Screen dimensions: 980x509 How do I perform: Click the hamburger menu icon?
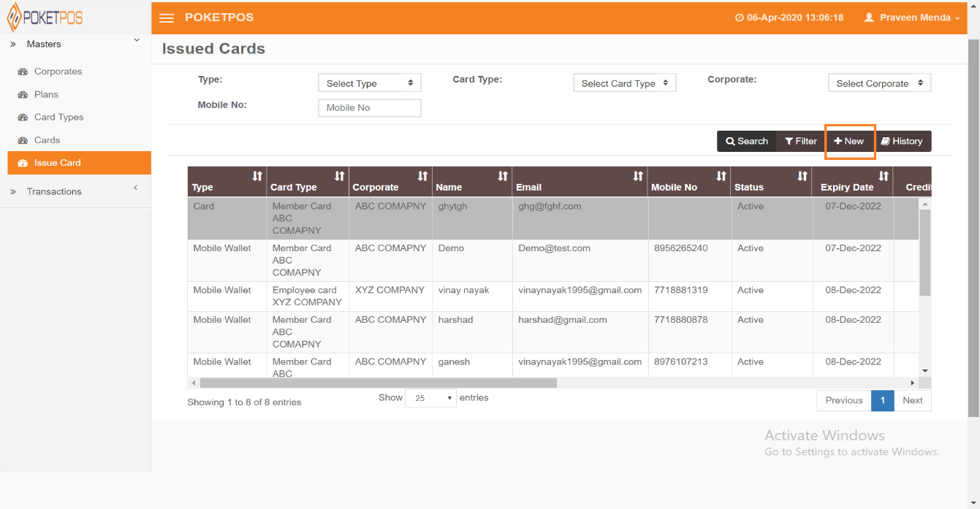pos(167,18)
